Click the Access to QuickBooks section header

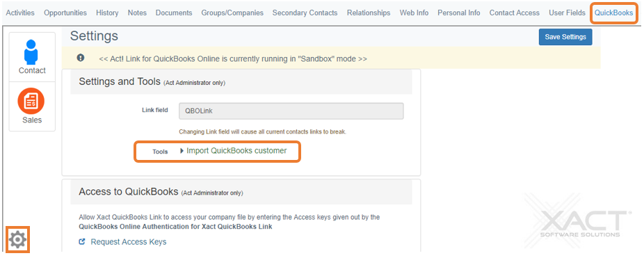[241, 192]
